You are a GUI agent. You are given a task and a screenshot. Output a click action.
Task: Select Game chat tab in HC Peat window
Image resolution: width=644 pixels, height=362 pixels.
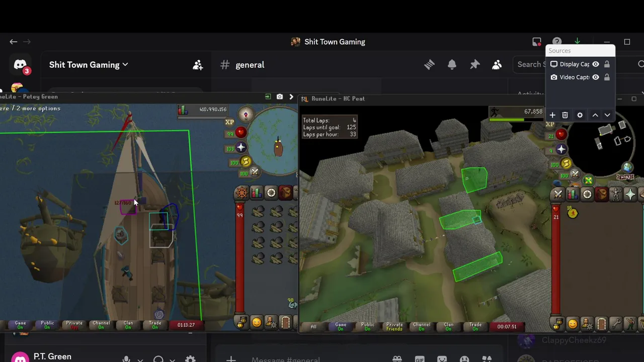pyautogui.click(x=341, y=326)
